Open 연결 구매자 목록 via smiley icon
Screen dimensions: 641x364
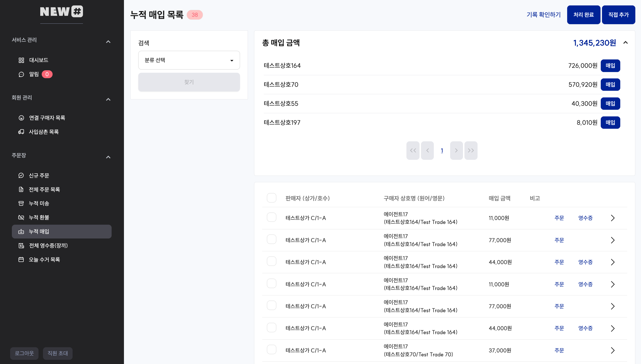(21, 118)
